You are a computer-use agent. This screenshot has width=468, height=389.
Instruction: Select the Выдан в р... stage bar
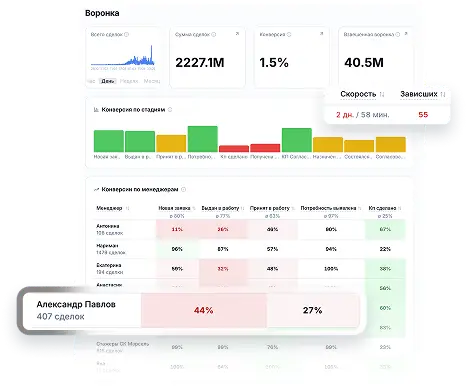tap(140, 142)
